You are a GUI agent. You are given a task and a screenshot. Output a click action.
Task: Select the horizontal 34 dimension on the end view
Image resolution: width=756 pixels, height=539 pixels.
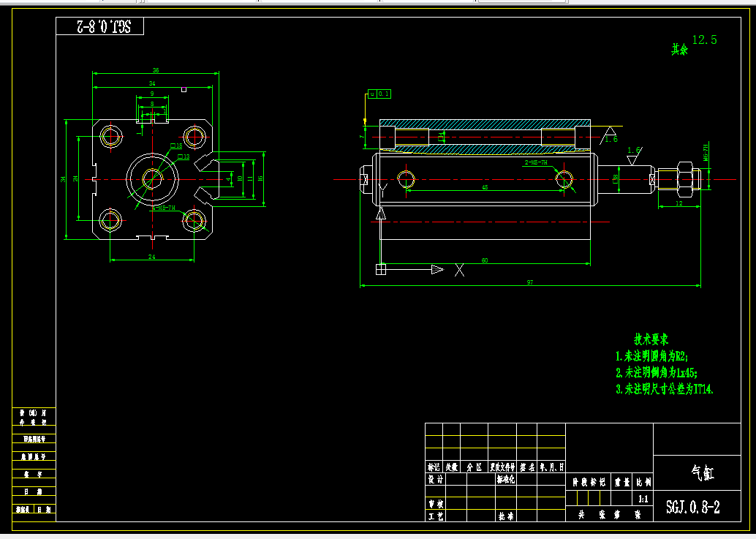point(152,84)
